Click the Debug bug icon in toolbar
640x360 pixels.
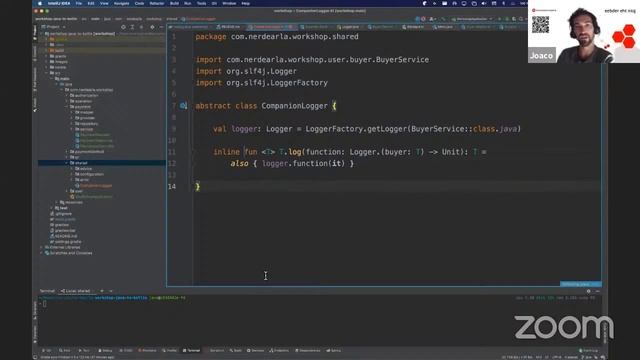507,19
